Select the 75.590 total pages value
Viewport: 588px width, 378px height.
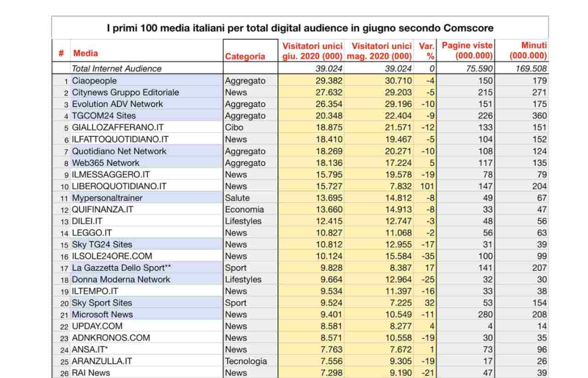(480, 68)
